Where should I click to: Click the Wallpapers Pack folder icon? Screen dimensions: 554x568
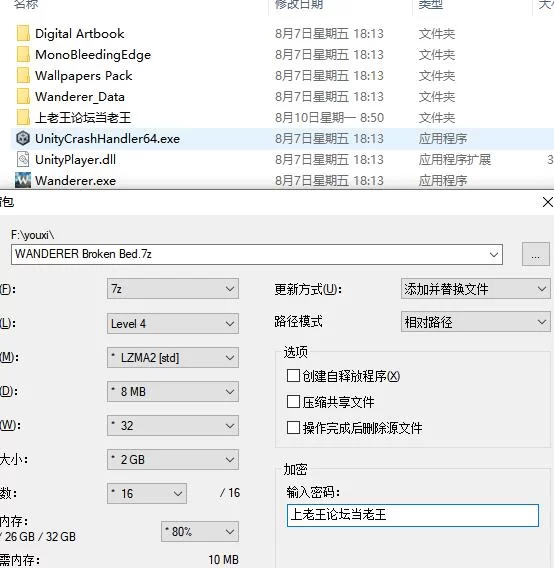tap(23, 76)
